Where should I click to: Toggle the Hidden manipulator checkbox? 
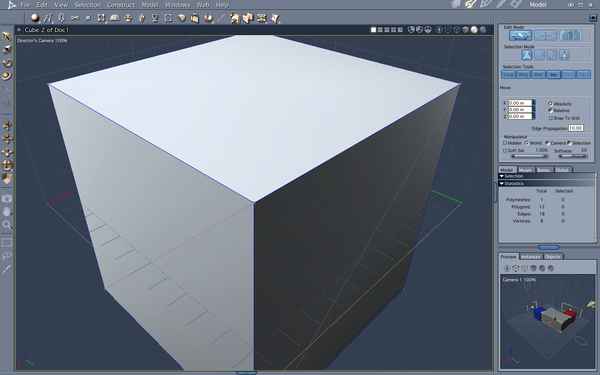505,143
